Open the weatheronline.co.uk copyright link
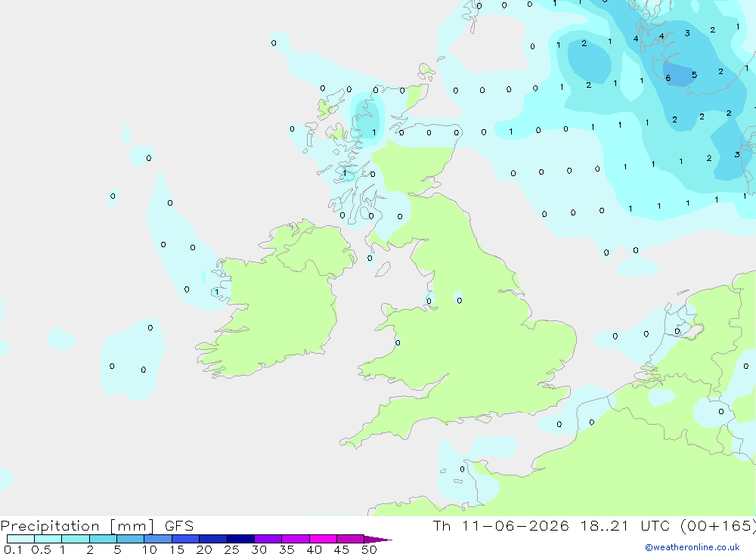The width and height of the screenshot is (756, 554). (x=692, y=547)
